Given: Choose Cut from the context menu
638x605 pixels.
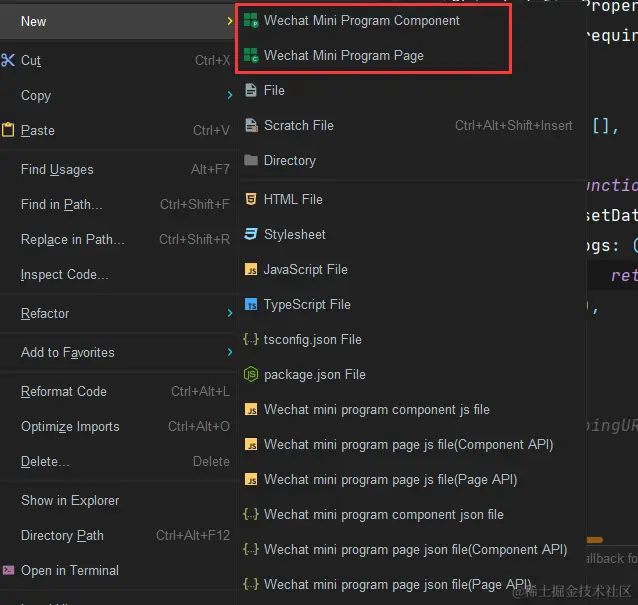Looking at the screenshot, I should pos(118,60).
